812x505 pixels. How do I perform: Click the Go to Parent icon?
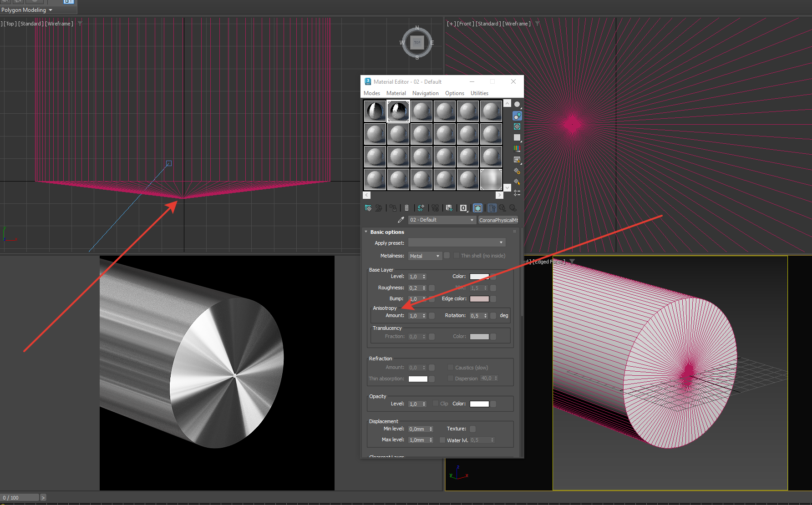tap(502, 208)
